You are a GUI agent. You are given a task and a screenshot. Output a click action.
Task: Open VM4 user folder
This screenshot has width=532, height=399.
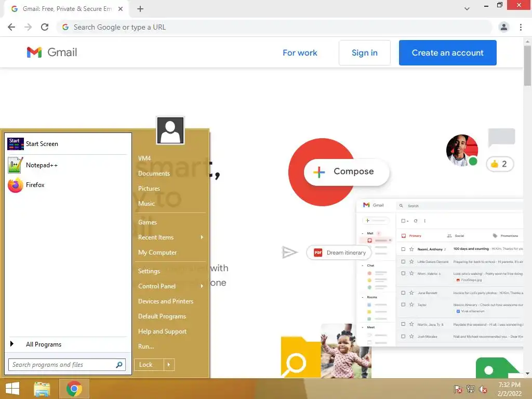pos(144,158)
